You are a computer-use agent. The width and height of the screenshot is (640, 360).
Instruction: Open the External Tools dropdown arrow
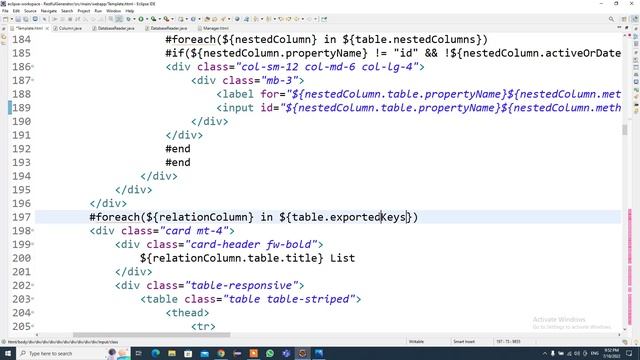click(172, 19)
